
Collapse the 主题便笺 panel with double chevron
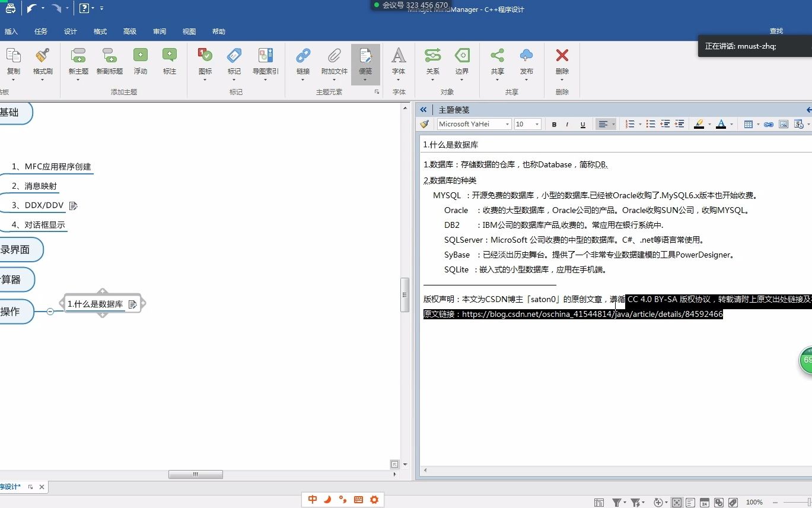point(423,109)
